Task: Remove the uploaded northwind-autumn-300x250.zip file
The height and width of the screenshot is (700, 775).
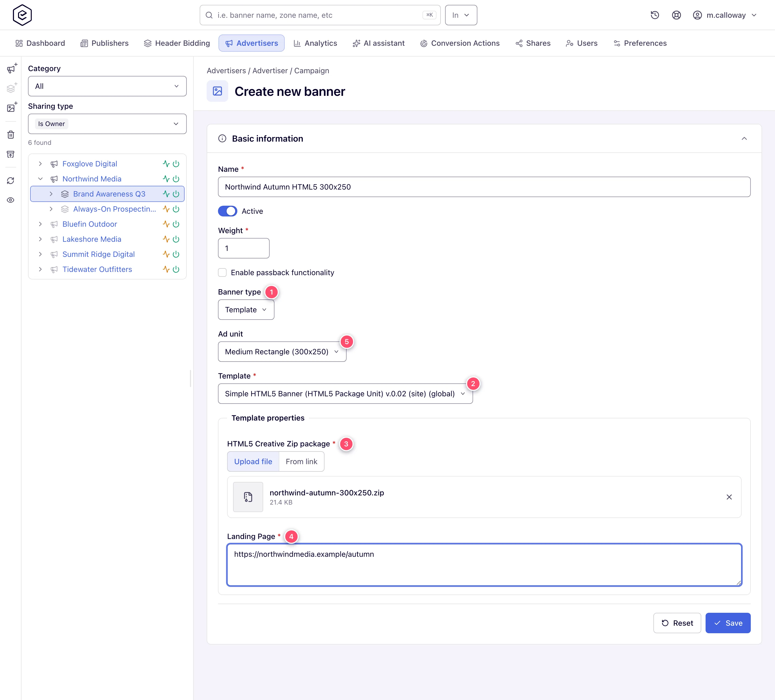Action: point(729,497)
